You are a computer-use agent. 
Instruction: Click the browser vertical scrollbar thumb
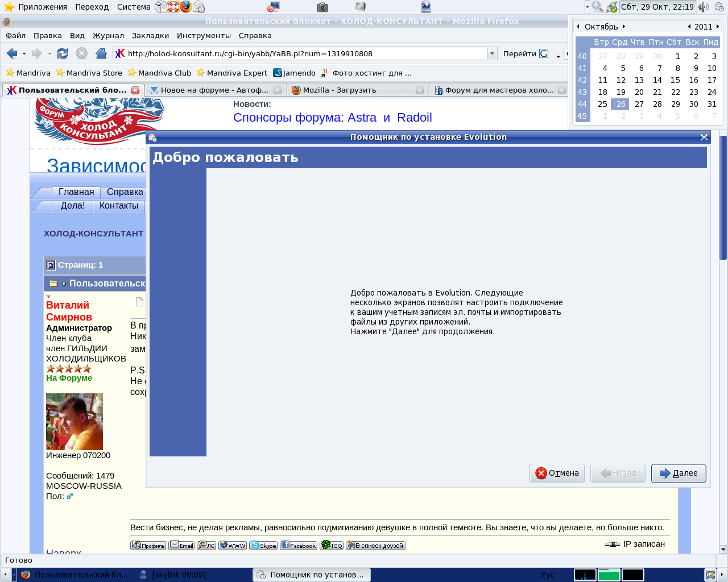723,197
